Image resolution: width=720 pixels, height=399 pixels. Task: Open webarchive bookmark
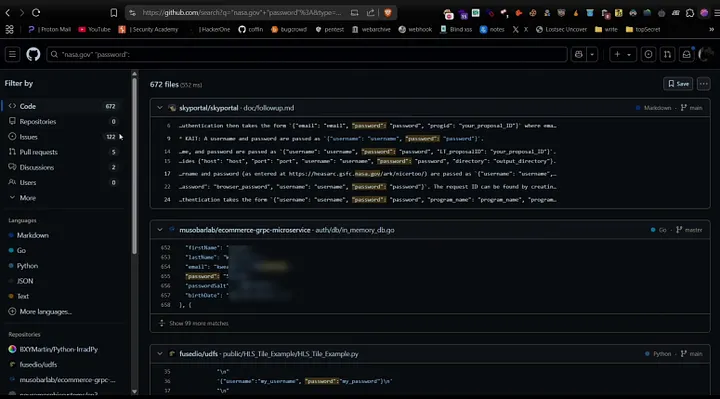pyautogui.click(x=371, y=29)
